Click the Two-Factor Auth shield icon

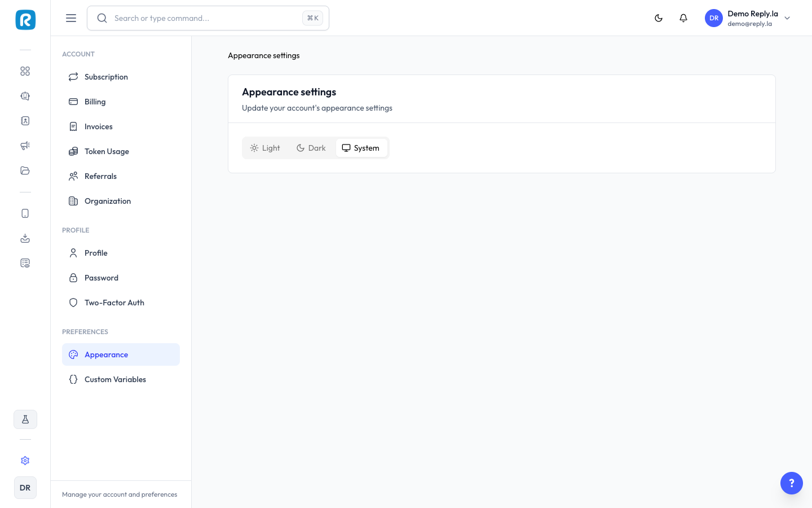point(73,303)
